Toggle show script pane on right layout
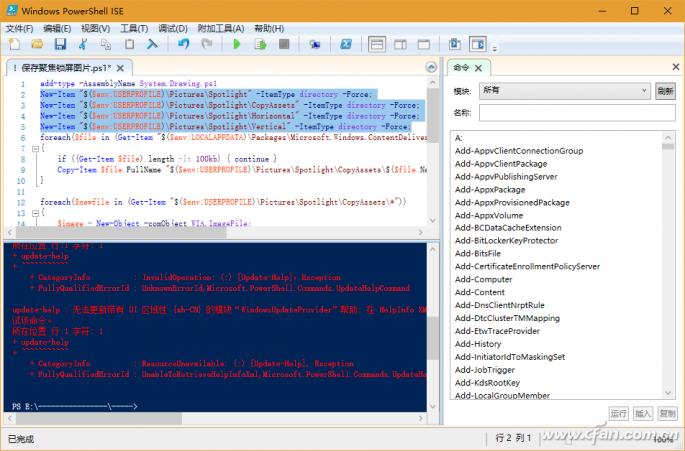Viewport: 685px width, 451px height. 400,45
